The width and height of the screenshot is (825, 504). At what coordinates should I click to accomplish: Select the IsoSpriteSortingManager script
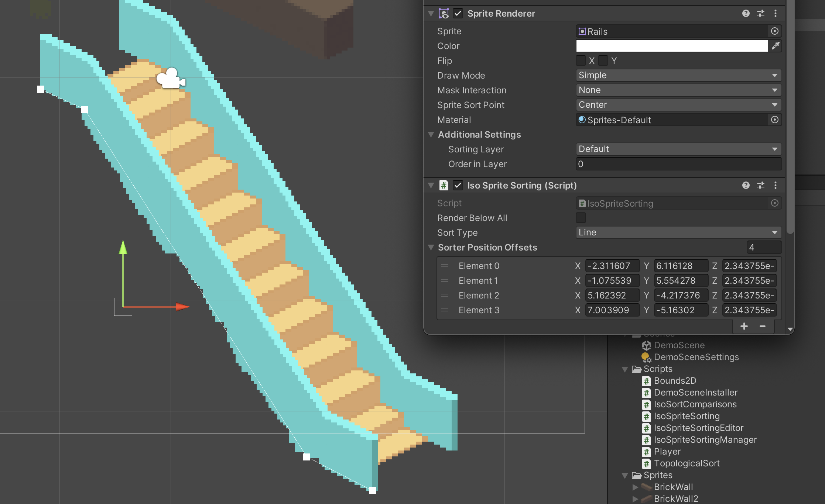699,440
